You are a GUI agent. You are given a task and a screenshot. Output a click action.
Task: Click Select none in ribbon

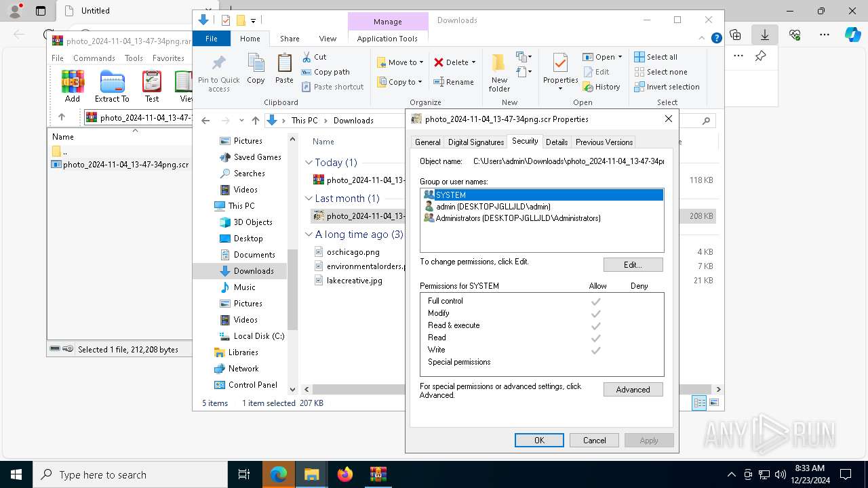point(660,72)
